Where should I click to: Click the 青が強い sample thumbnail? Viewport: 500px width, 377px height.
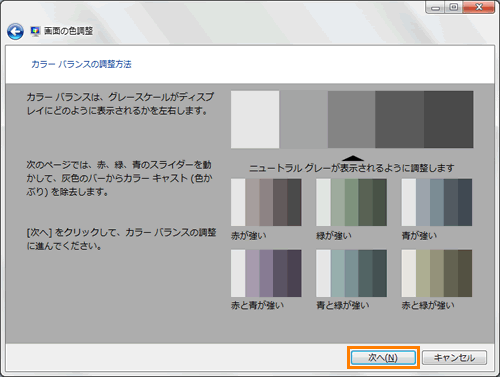tap(437, 202)
